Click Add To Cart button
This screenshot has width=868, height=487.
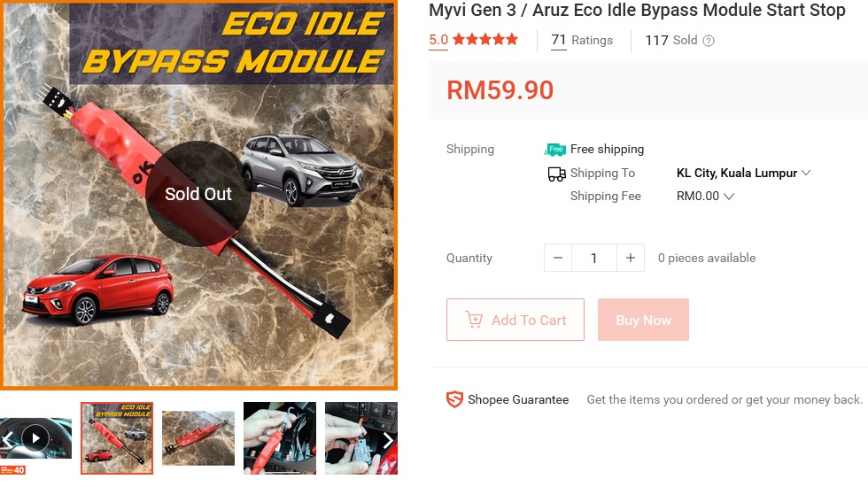tap(515, 320)
